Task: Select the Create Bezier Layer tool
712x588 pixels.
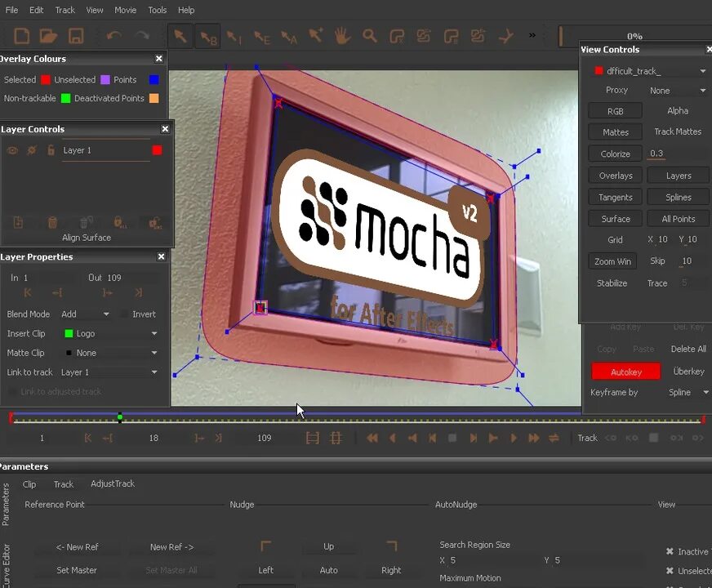Action: pyautogui.click(x=451, y=36)
